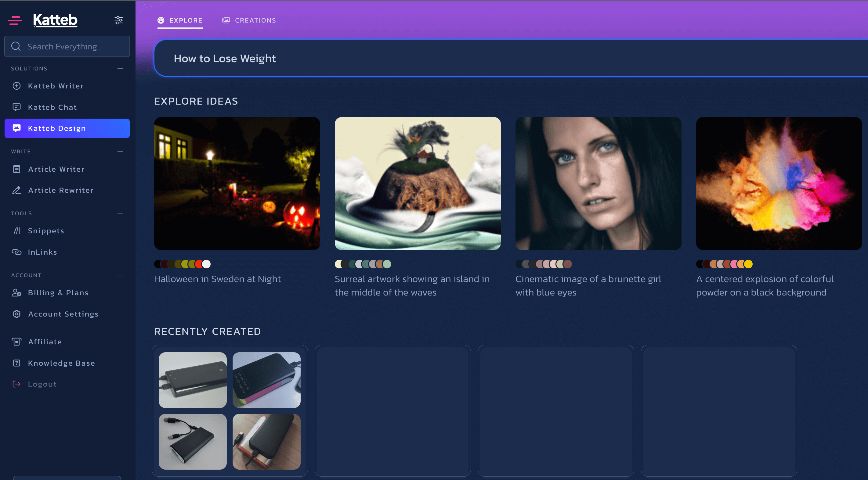The image size is (868, 480).
Task: Click the search magnifier icon
Action: (x=16, y=46)
